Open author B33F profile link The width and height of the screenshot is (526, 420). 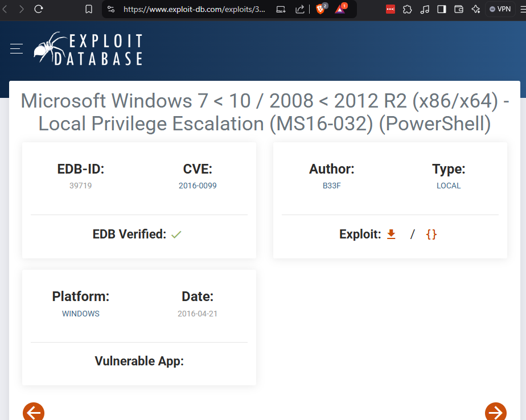point(331,186)
